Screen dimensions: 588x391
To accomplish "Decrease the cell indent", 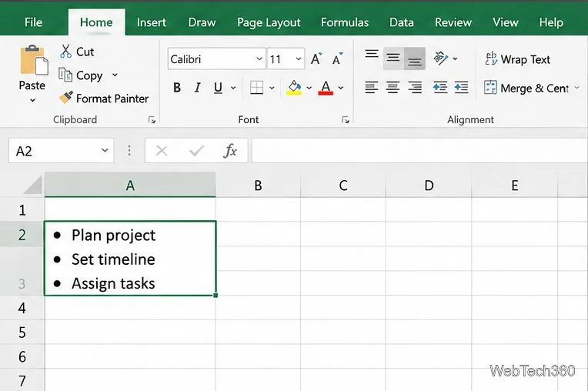I will click(x=440, y=88).
